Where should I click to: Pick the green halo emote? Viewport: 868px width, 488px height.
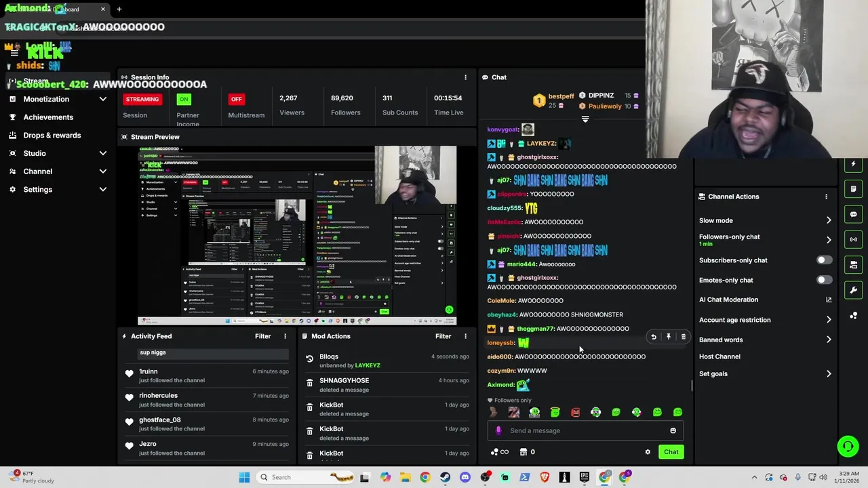(x=555, y=412)
